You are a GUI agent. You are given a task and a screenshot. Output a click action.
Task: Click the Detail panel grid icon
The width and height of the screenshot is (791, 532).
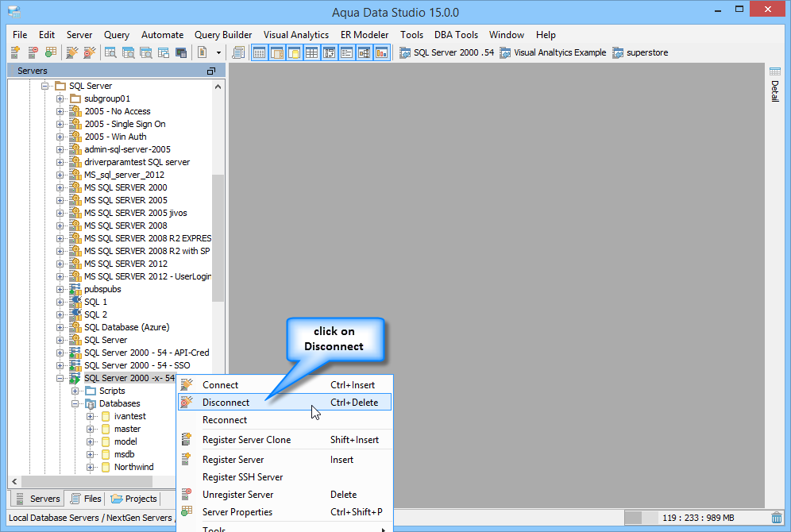775,71
